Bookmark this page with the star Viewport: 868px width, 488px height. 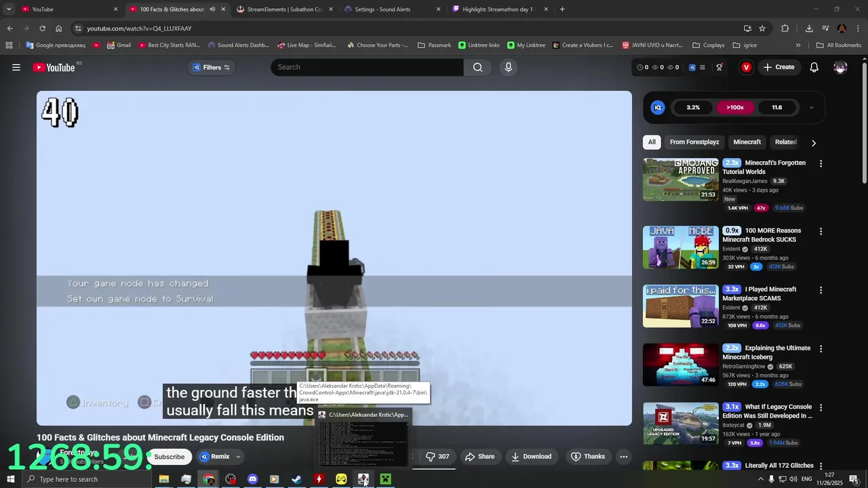[762, 28]
